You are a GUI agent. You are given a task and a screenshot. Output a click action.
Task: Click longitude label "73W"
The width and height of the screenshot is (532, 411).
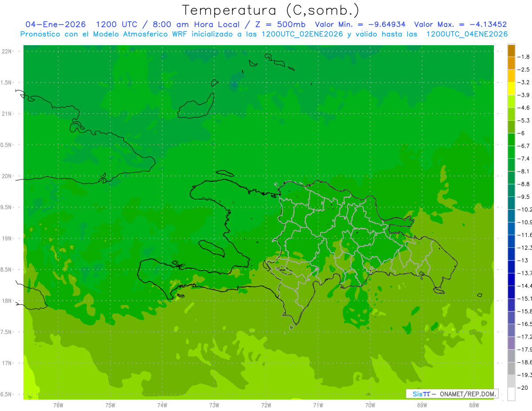click(214, 405)
